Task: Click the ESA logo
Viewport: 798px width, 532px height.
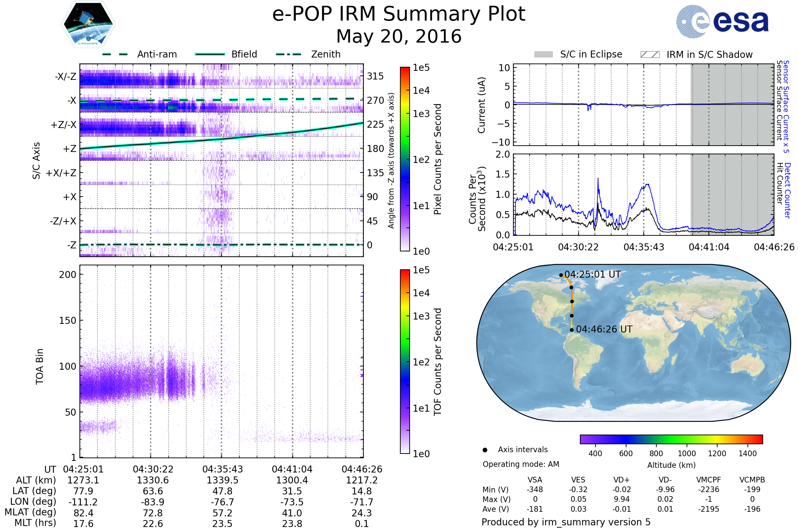Action: [x=722, y=21]
